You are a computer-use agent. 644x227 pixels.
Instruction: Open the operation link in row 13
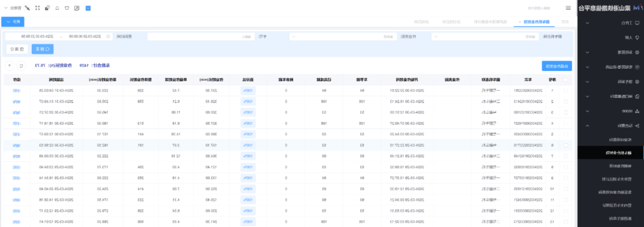[x=17, y=222]
